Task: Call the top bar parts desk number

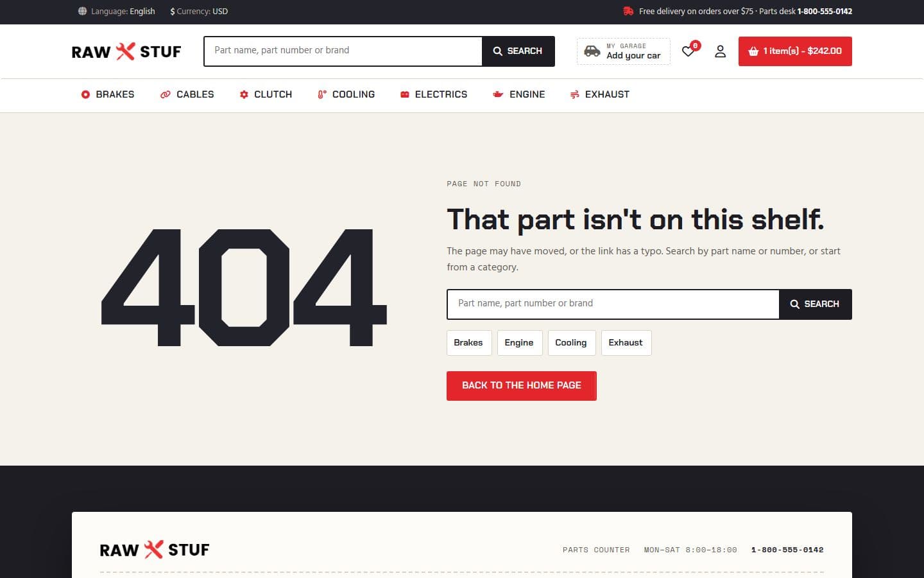Action: (x=825, y=12)
